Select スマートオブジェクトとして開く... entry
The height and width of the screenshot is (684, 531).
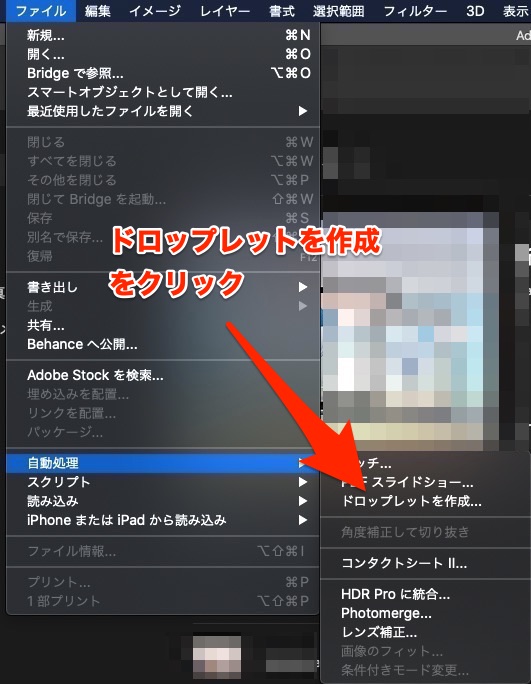tap(163, 92)
